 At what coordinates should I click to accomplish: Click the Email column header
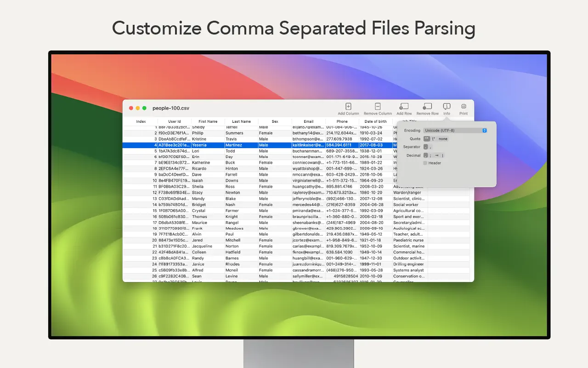(x=308, y=121)
